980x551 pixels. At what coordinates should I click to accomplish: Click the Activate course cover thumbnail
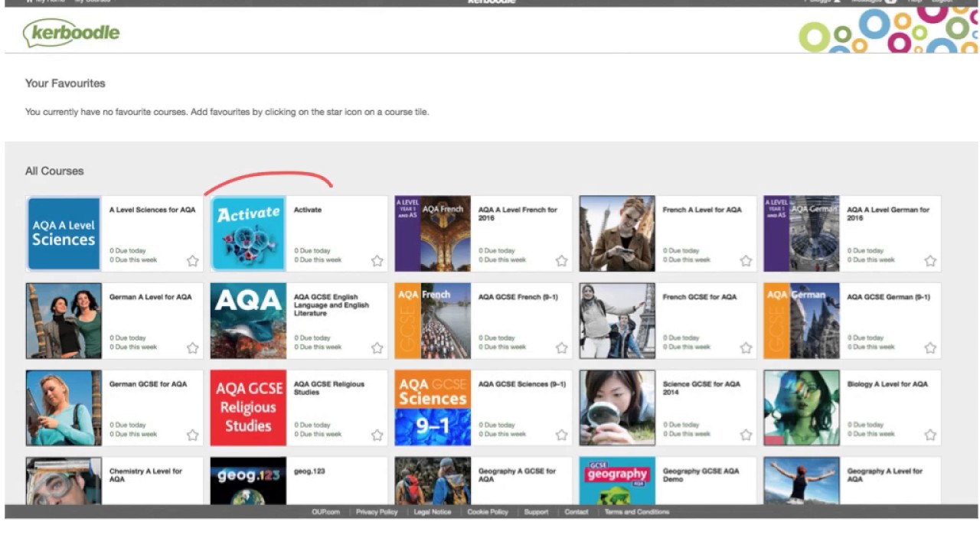coord(248,233)
